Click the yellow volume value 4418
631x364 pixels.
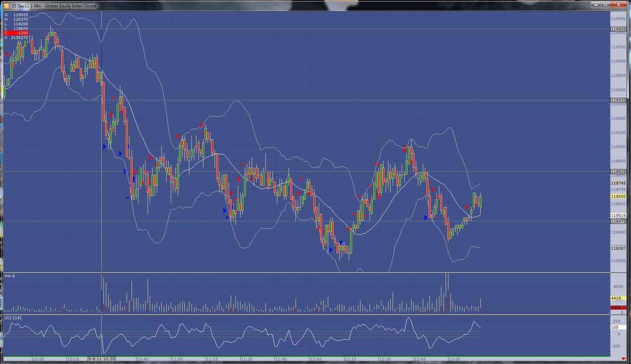(x=618, y=298)
